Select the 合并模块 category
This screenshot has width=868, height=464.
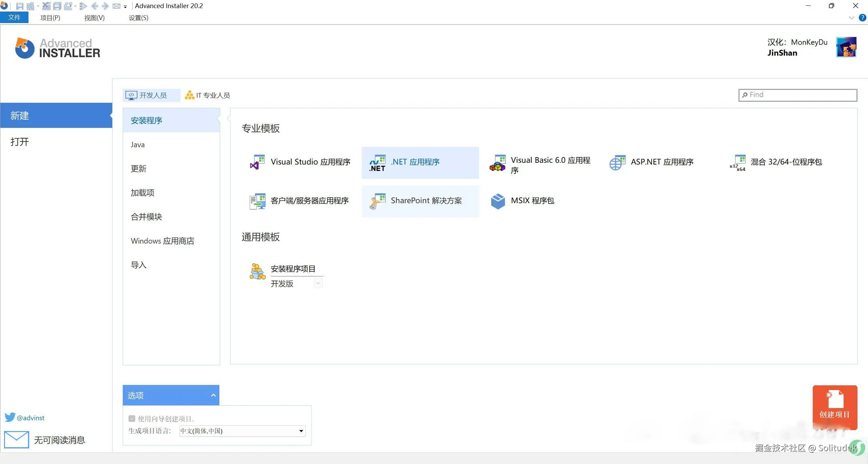click(x=171, y=217)
